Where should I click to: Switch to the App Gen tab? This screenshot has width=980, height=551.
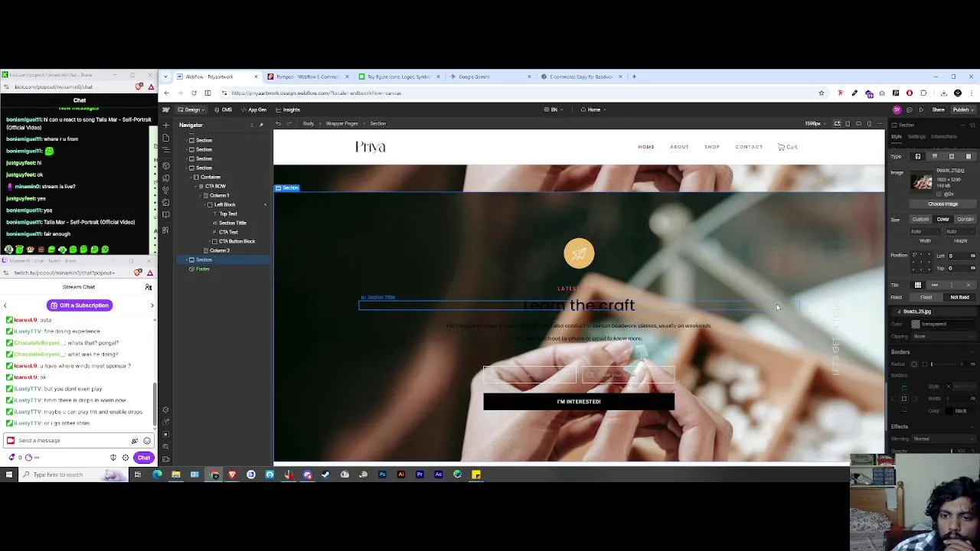click(253, 109)
